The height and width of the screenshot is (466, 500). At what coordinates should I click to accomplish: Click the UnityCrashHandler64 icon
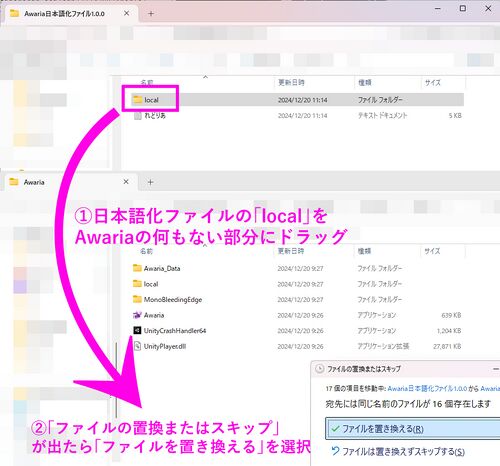137,330
